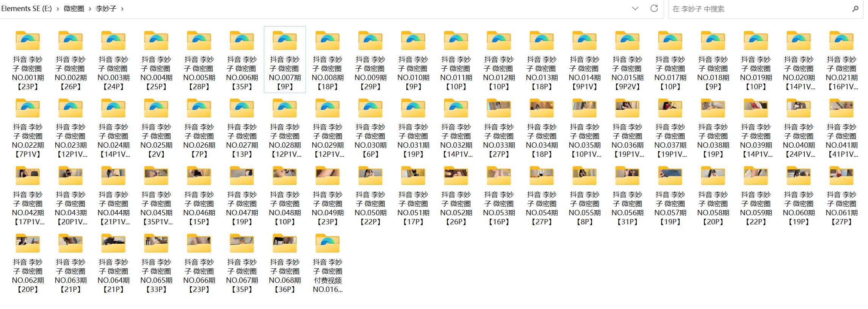The height and width of the screenshot is (309, 868).
Task: Select thumbnail folder NO.065期【33P】
Action: [x=156, y=263]
